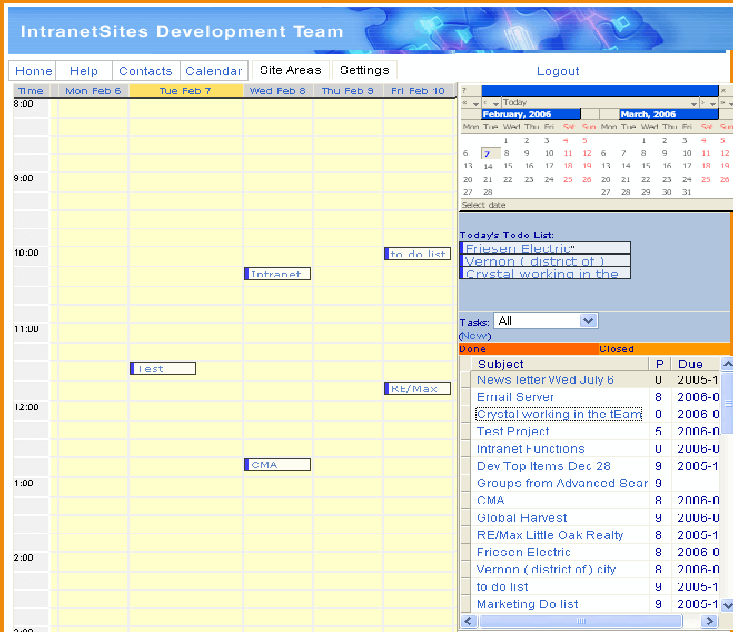This screenshot has height=632, width=733.
Task: Open the RE/Max event on Friday
Action: [417, 388]
